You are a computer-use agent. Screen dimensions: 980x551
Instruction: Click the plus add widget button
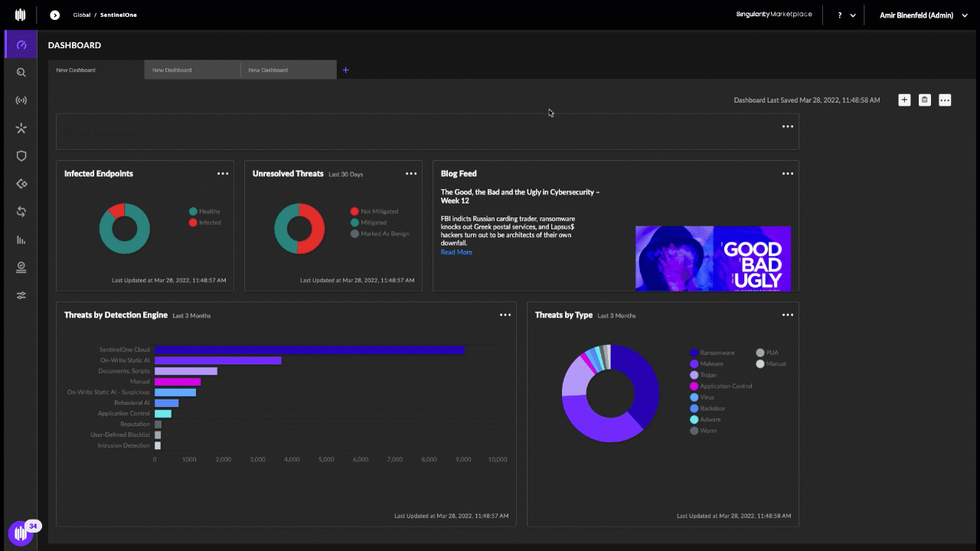(904, 100)
